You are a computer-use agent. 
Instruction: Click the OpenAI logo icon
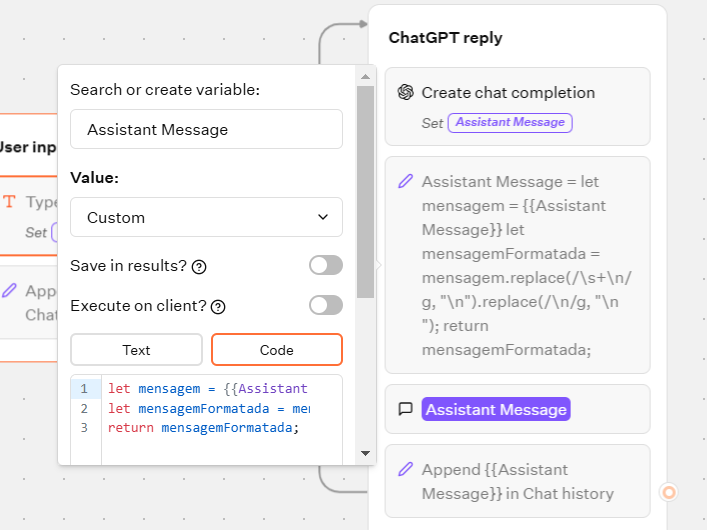[405, 92]
